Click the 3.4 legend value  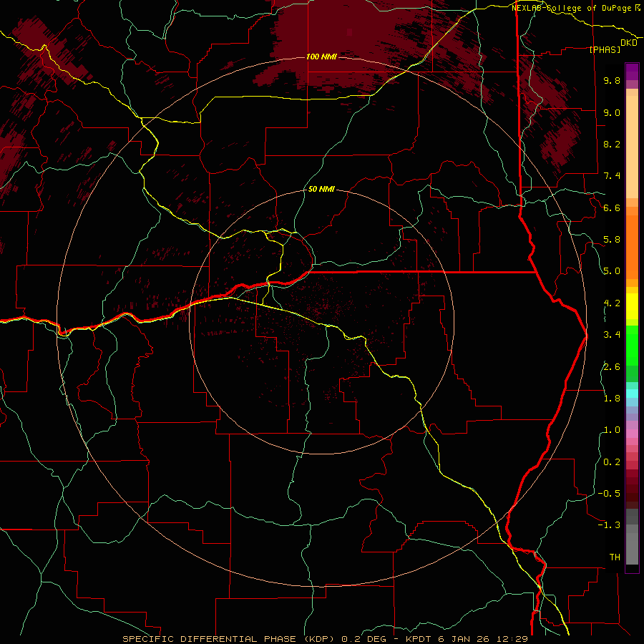pos(612,335)
